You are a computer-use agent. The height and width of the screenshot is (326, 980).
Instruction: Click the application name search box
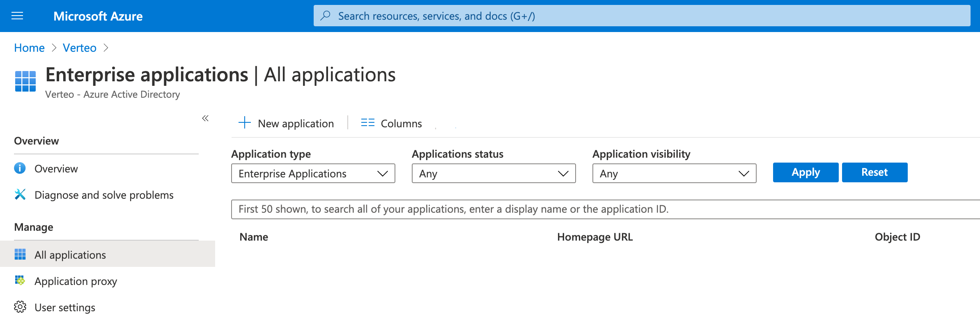606,209
